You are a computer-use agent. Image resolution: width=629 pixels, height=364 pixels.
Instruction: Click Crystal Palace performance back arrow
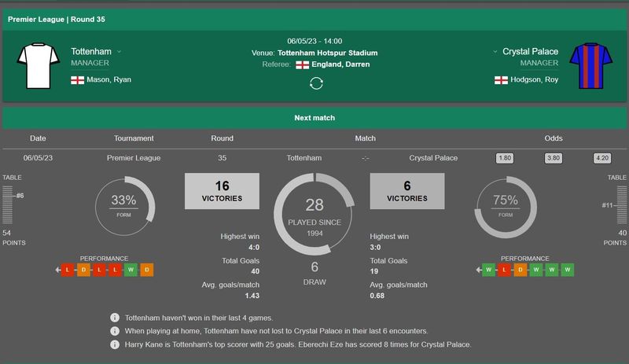click(x=479, y=270)
